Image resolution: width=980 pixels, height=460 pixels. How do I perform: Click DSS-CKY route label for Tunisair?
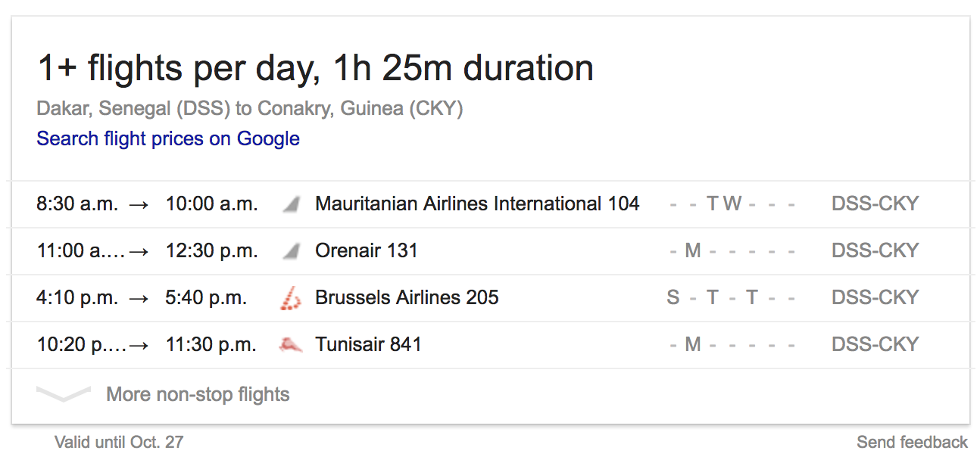point(875,345)
